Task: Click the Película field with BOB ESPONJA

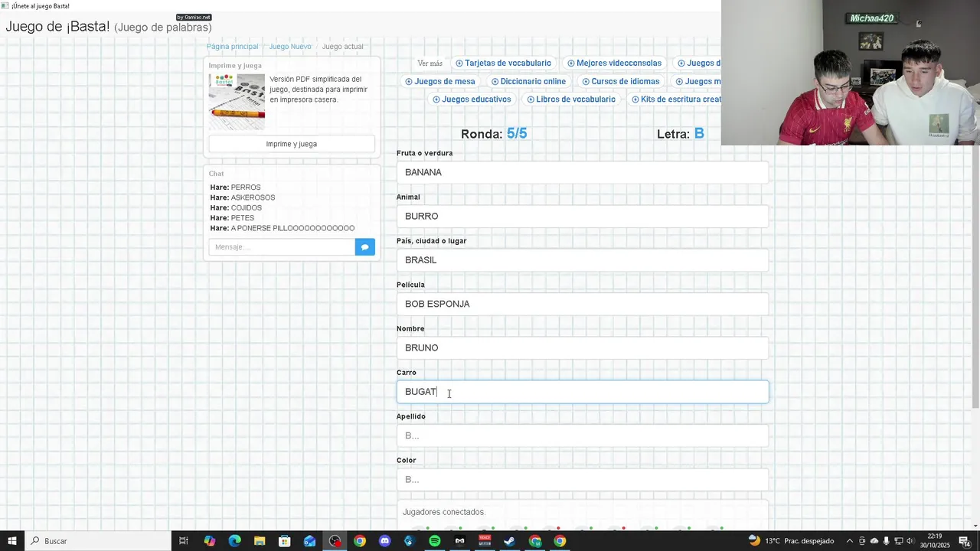Action: [583, 304]
